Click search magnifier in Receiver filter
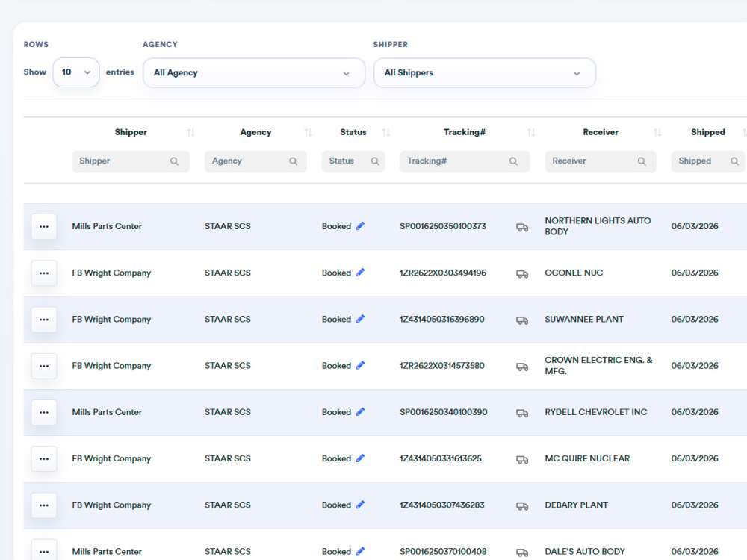 click(642, 161)
